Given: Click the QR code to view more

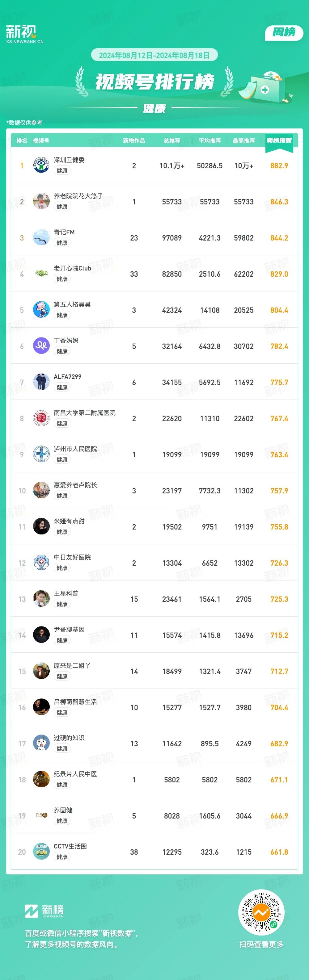Looking at the screenshot, I should point(261,913).
